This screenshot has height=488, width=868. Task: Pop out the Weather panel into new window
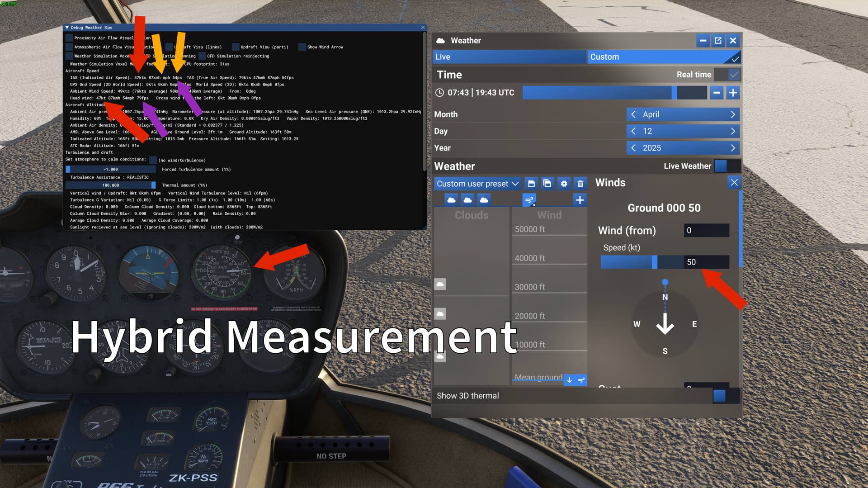718,41
